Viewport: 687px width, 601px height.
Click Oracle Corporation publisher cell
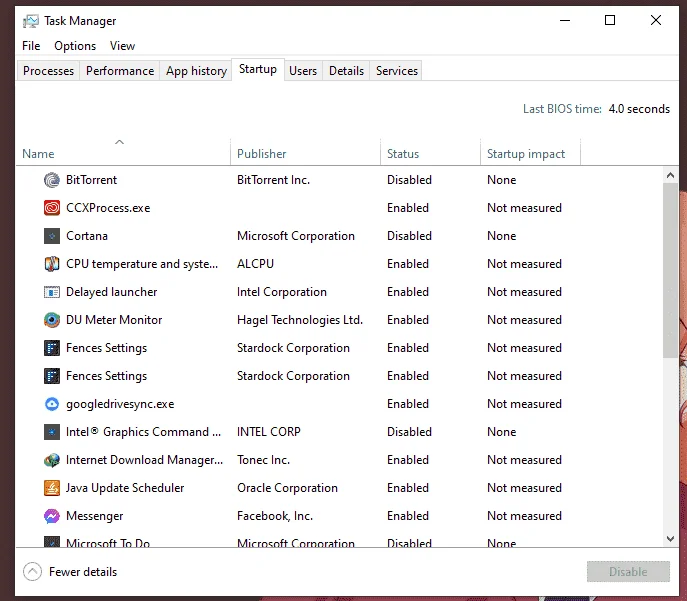[287, 488]
